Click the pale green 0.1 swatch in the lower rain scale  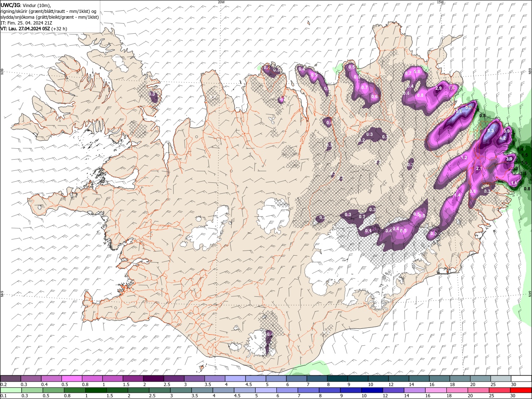(x=11, y=390)
